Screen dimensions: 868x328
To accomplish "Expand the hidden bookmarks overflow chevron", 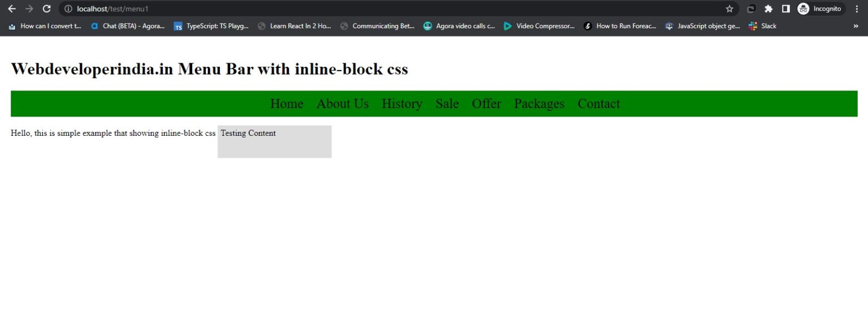I will pyautogui.click(x=855, y=25).
